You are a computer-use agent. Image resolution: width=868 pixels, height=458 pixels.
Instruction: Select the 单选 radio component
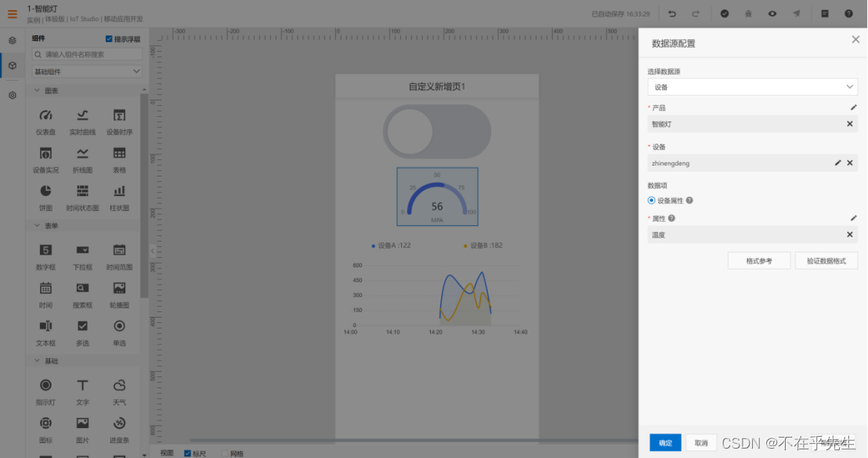(119, 333)
